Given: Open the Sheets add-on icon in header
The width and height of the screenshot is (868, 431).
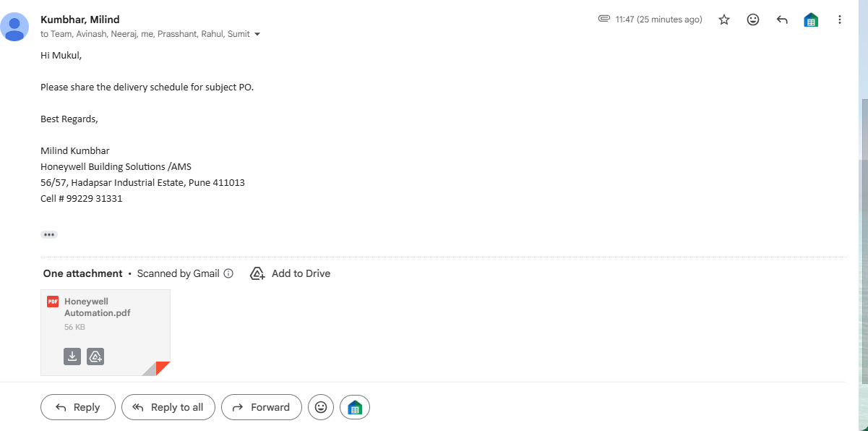Looking at the screenshot, I should [x=811, y=20].
